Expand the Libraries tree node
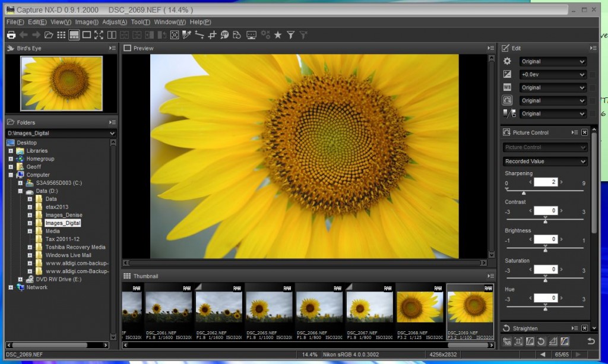Viewport: 608px width, 364px height. (x=11, y=151)
